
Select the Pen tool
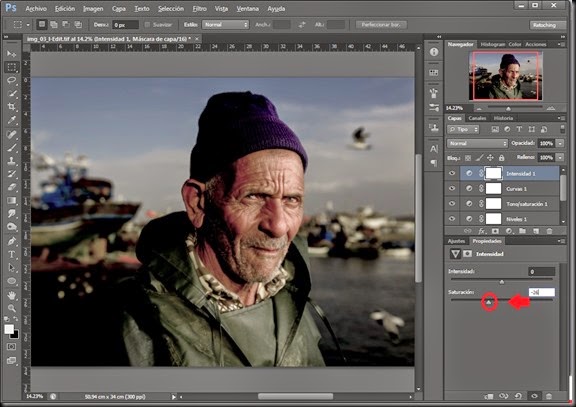click(12, 241)
